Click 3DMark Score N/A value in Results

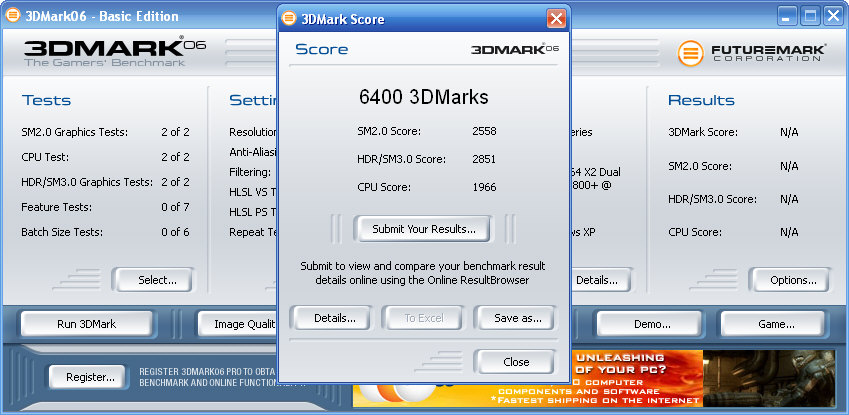pos(789,132)
